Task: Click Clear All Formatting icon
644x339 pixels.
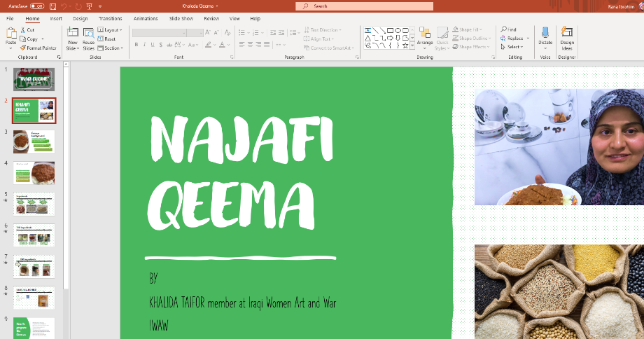Action: point(227,33)
